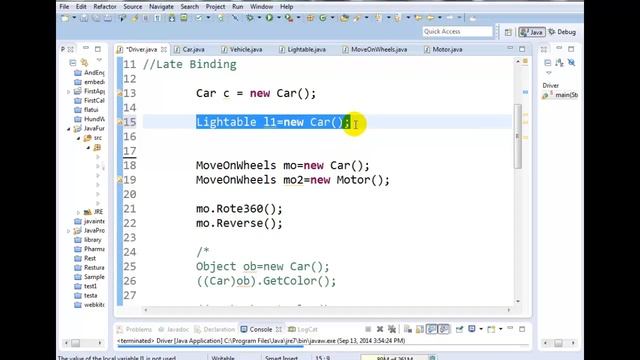Click the heap memory status bar
The width and height of the screenshot is (640, 360).
(393, 358)
